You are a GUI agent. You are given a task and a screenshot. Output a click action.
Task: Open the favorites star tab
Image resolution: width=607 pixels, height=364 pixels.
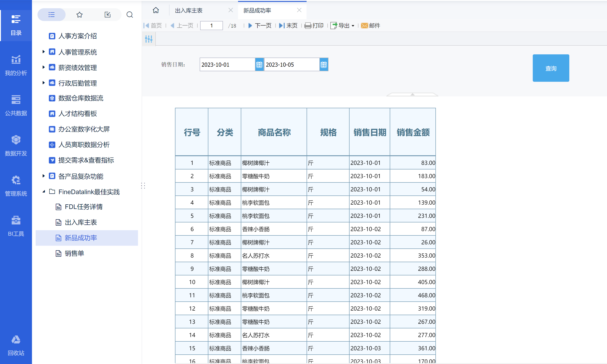click(79, 15)
